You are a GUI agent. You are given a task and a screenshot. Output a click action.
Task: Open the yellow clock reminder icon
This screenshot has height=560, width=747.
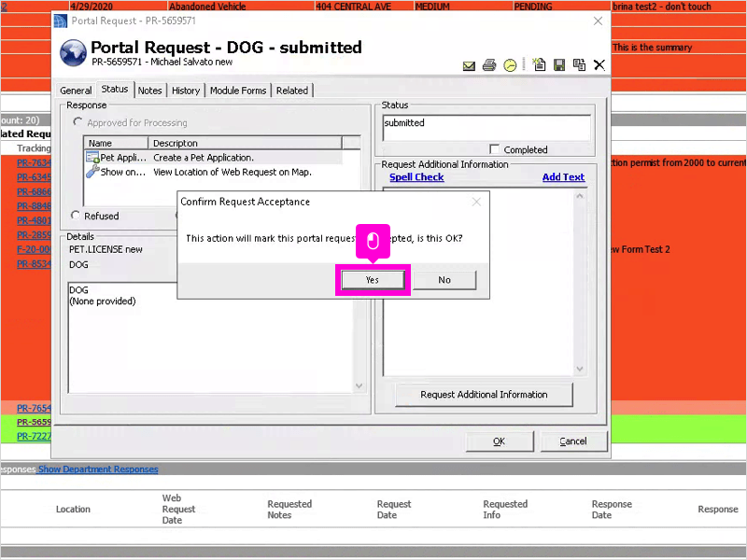(x=510, y=65)
